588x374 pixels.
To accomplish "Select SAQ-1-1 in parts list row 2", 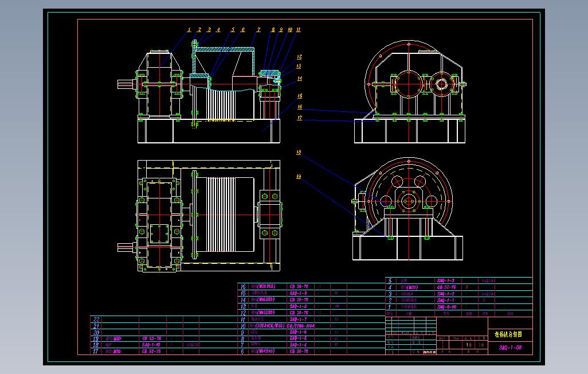I will 446,300.
